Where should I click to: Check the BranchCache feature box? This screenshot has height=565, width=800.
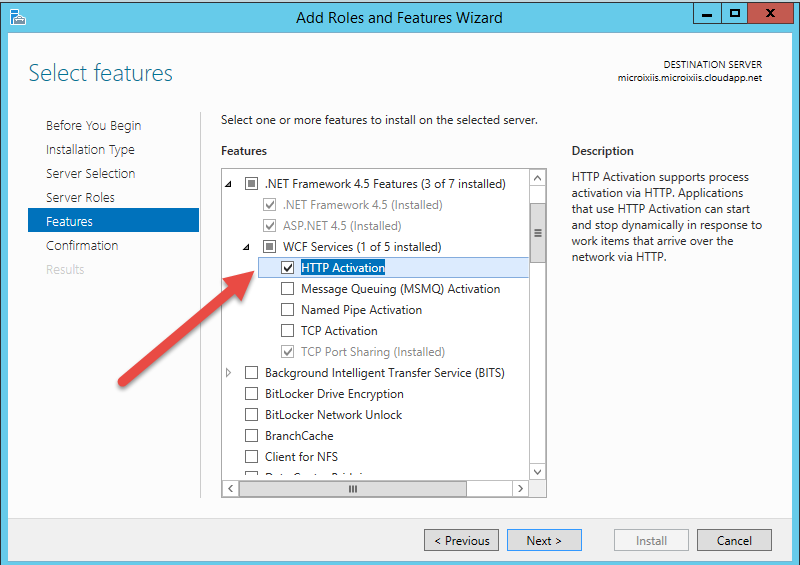coord(252,436)
